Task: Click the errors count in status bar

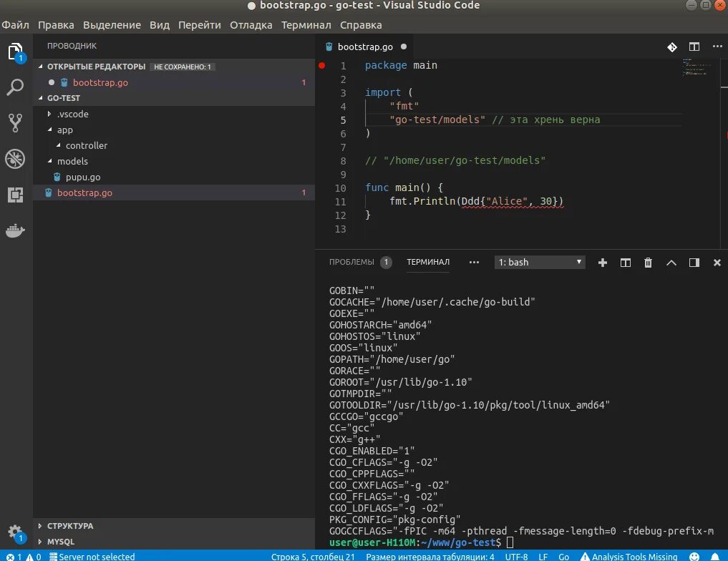Action: (14, 557)
